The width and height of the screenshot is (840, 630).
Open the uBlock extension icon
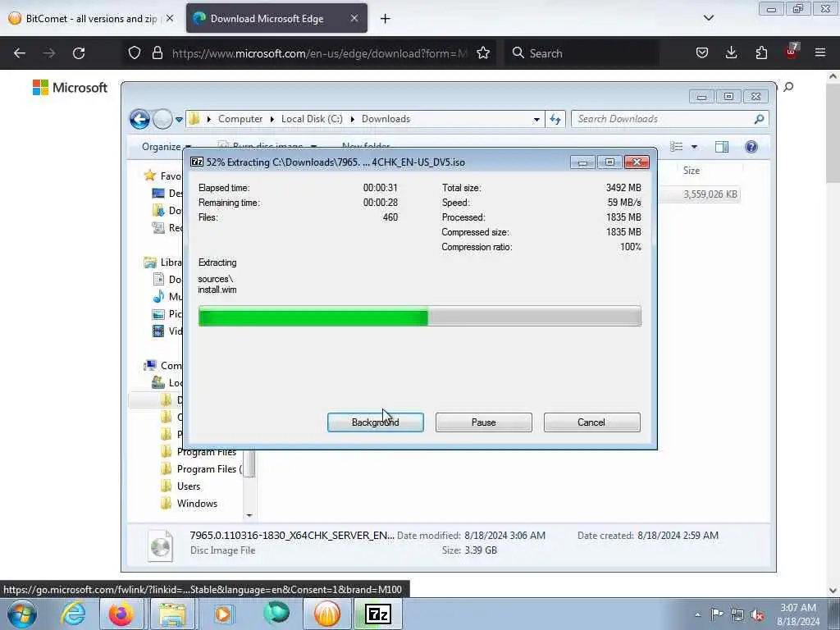pyautogui.click(x=792, y=52)
